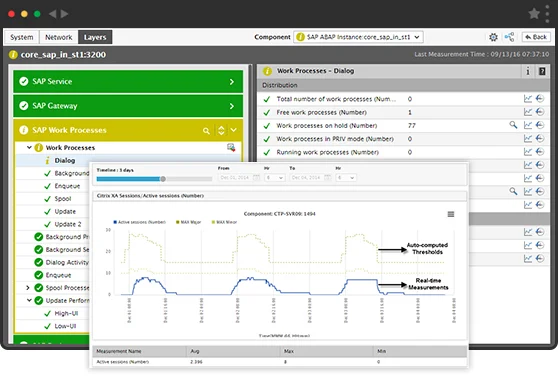Click the macOS green maximize button
The image size is (558, 382).
click(37, 14)
